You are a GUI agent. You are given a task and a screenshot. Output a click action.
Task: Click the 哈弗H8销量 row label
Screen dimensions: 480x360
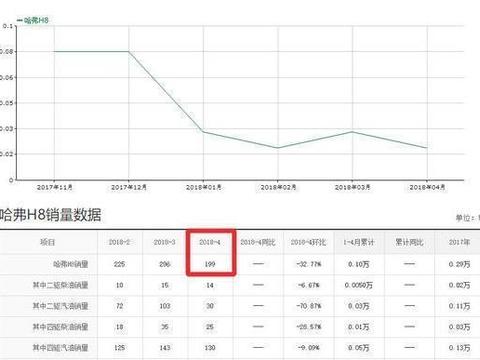(x=71, y=264)
